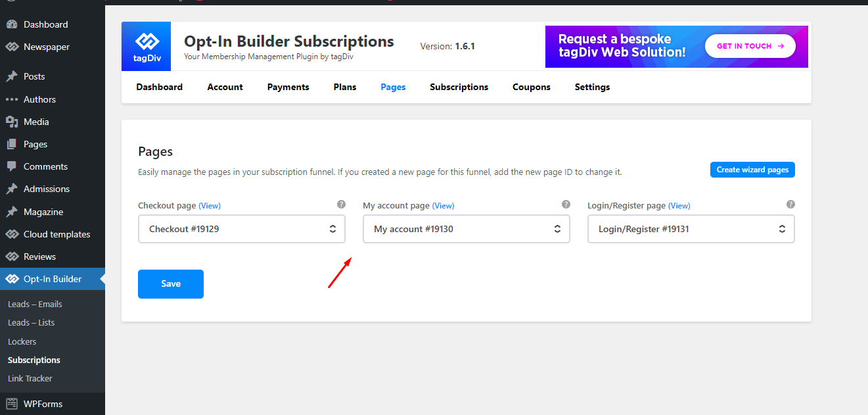Click the WPForms icon in sidebar
This screenshot has height=415, width=868.
point(12,404)
